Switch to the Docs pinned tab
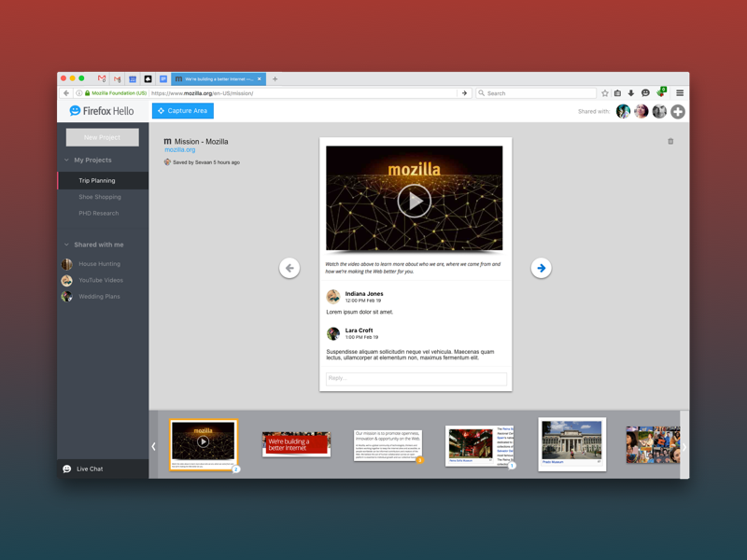747x560 pixels. pyautogui.click(x=163, y=79)
